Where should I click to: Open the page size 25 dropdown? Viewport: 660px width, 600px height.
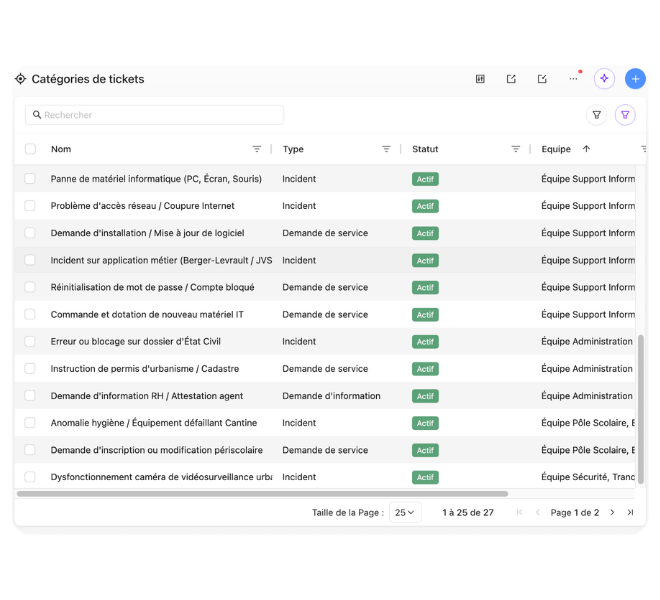pos(405,512)
